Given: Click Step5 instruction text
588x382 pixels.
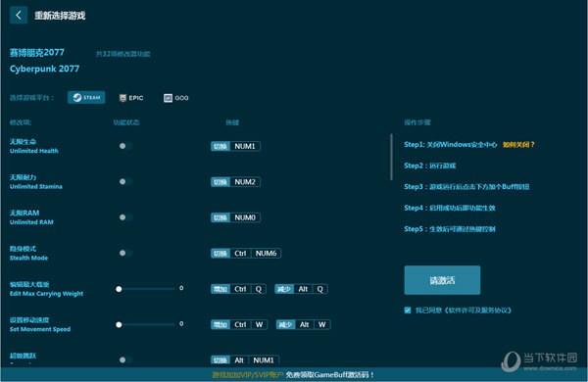Looking at the screenshot, I should 450,229.
